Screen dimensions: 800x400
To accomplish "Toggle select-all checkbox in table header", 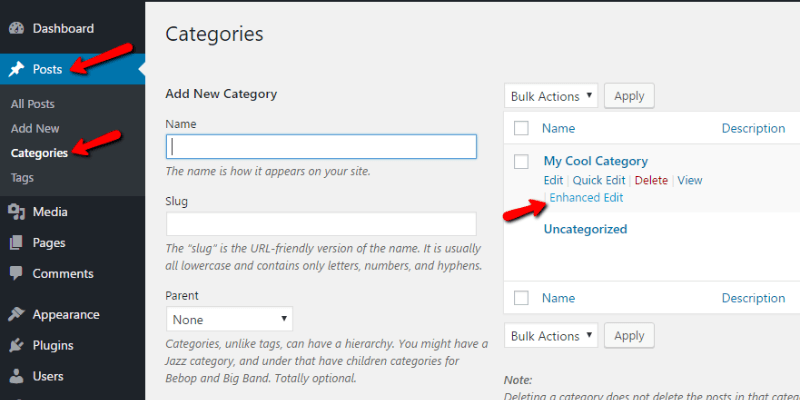I will coord(521,128).
